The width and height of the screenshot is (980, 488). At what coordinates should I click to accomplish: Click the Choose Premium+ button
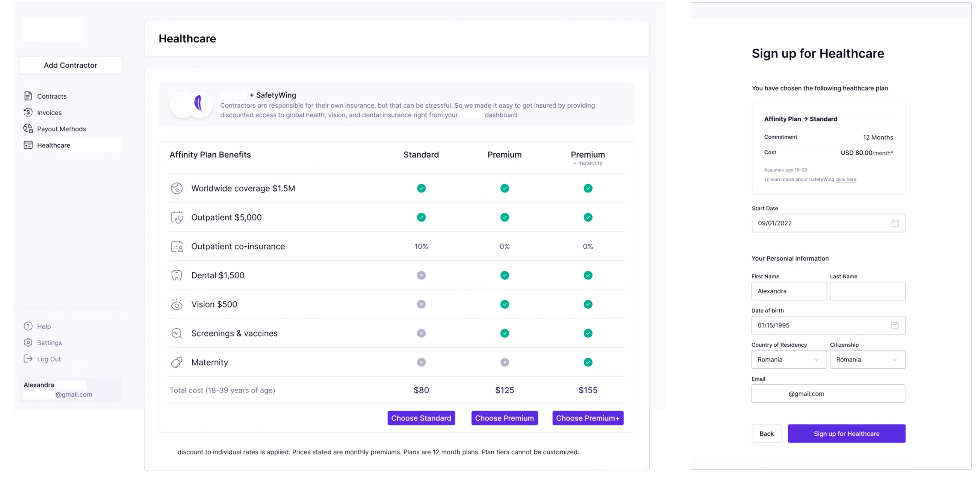588,418
